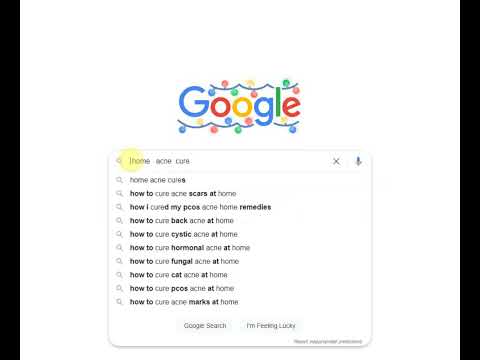Start voice search with the microphone icon

pyautogui.click(x=358, y=161)
